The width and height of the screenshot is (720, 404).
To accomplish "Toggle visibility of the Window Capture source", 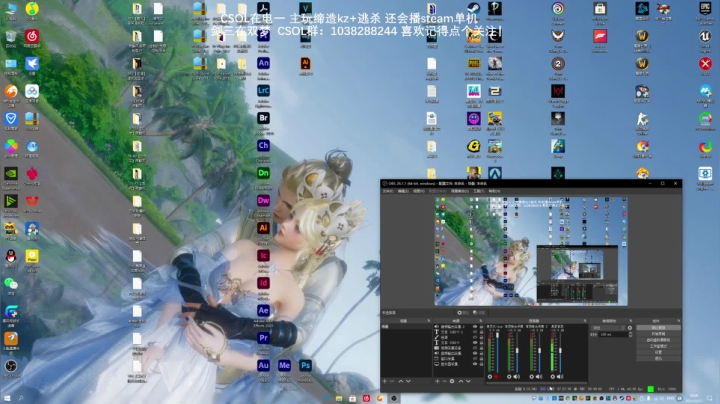I will 475,359.
